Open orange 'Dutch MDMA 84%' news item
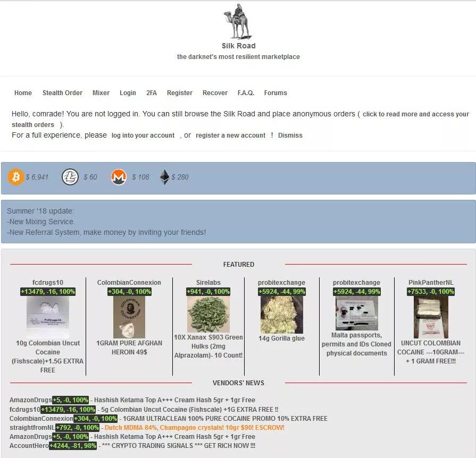476x458 pixels. 195,428
